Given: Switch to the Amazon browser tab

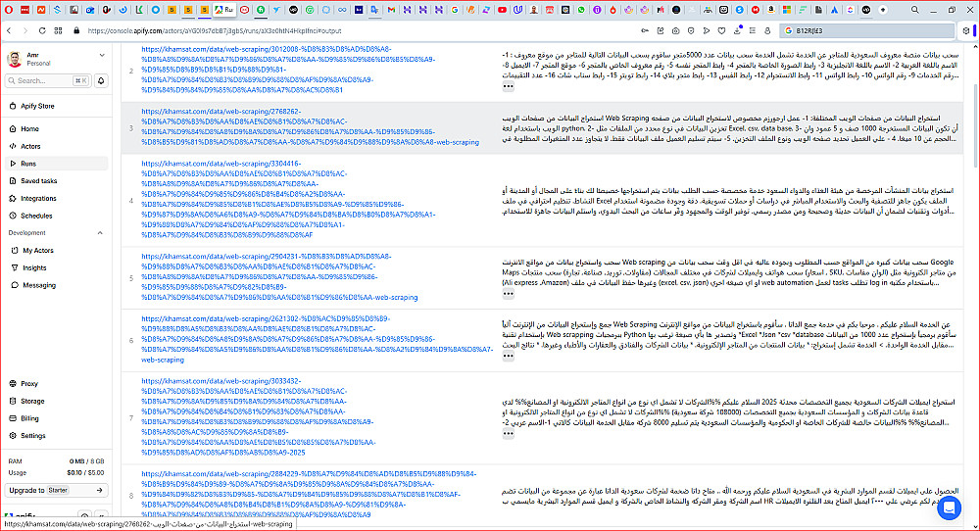Looking at the screenshot, I should (770, 10).
